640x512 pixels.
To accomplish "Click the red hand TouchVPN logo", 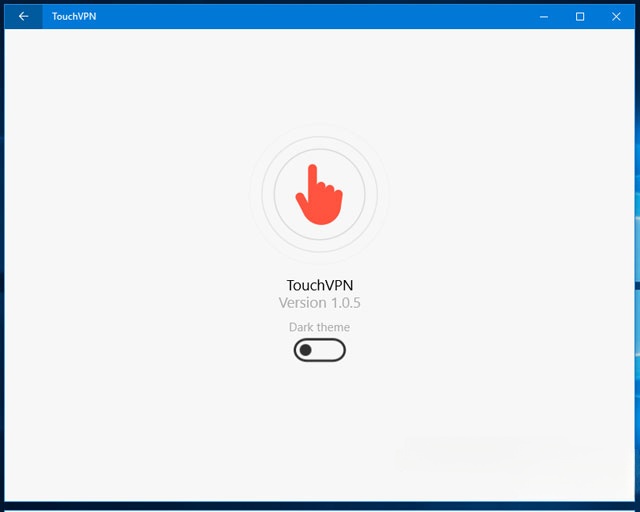I will 319,194.
